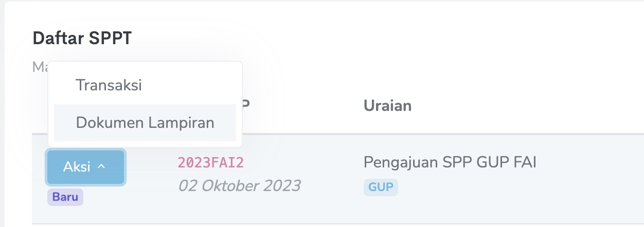Viewport: 644px width, 227px height.
Task: Click the Daftar SPPT heading
Action: [x=82, y=38]
